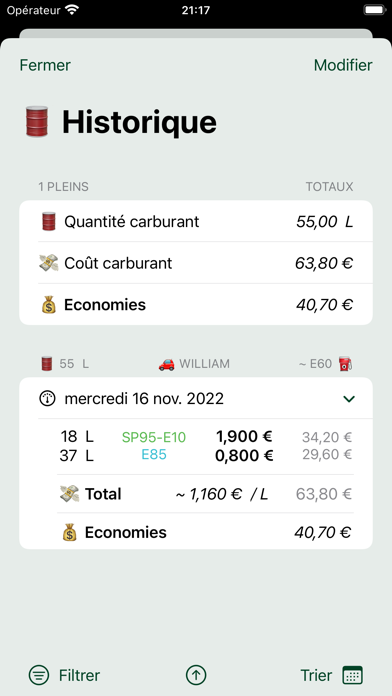Tap the SP95-E10 fuel type label
The width and height of the screenshot is (392, 696).
click(154, 438)
